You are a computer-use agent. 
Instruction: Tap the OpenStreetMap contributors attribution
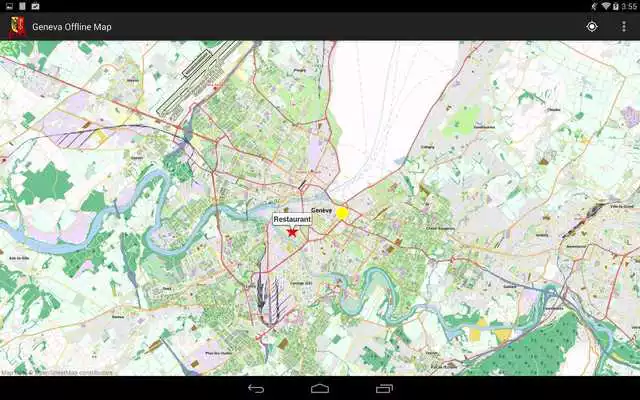coord(57,372)
